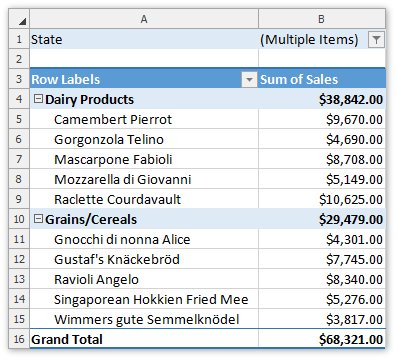This screenshot has width=398, height=361.
Task: Select row header 13
Action: pyautogui.click(x=19, y=279)
